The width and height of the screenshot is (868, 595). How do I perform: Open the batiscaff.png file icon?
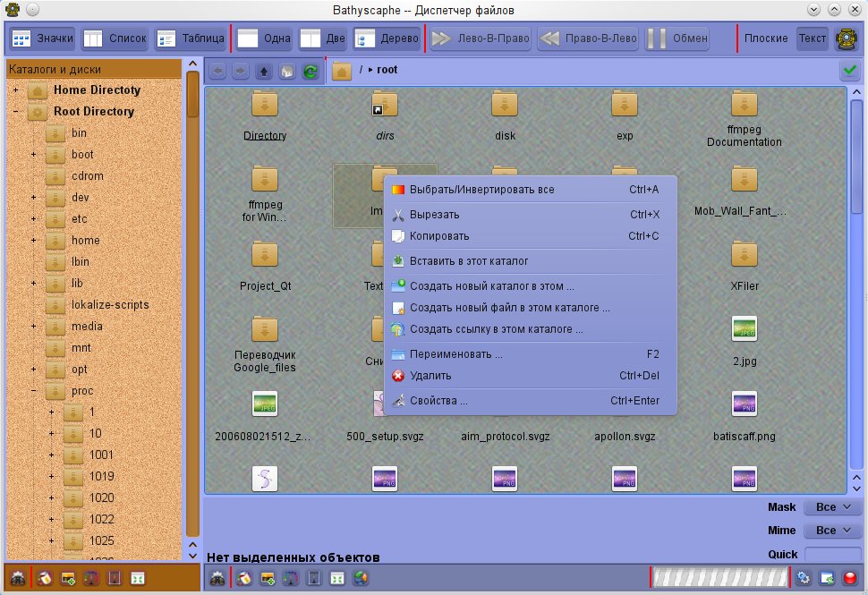(x=744, y=404)
